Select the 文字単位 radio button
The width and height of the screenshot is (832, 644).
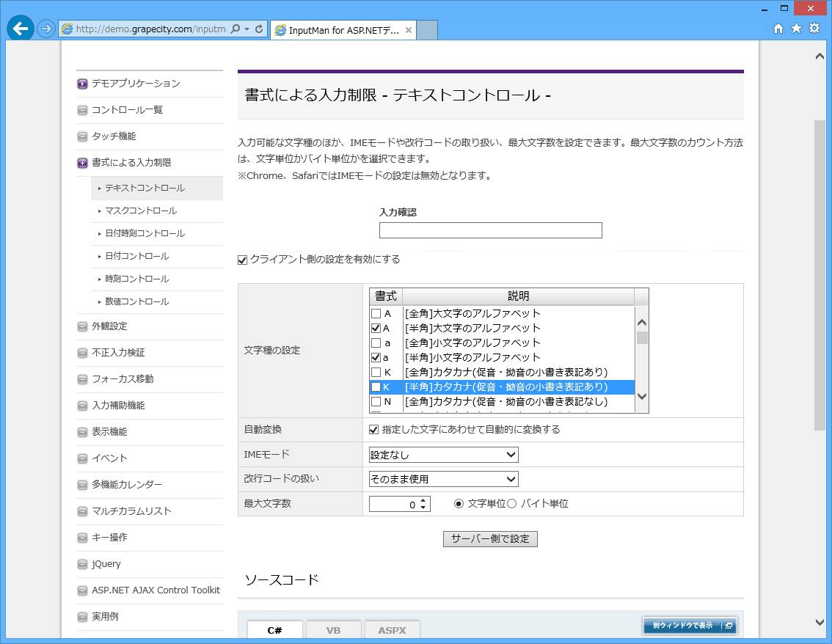[459, 504]
